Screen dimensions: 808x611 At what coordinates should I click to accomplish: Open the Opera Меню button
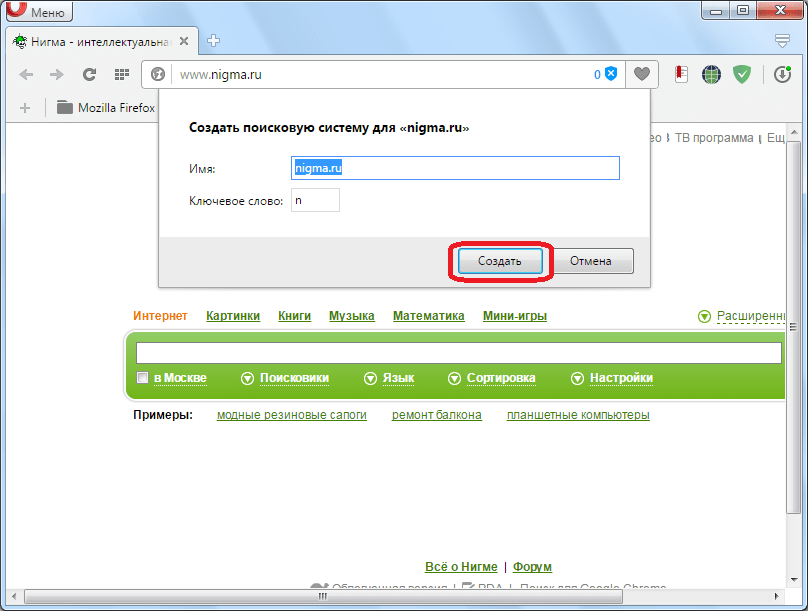(x=40, y=10)
